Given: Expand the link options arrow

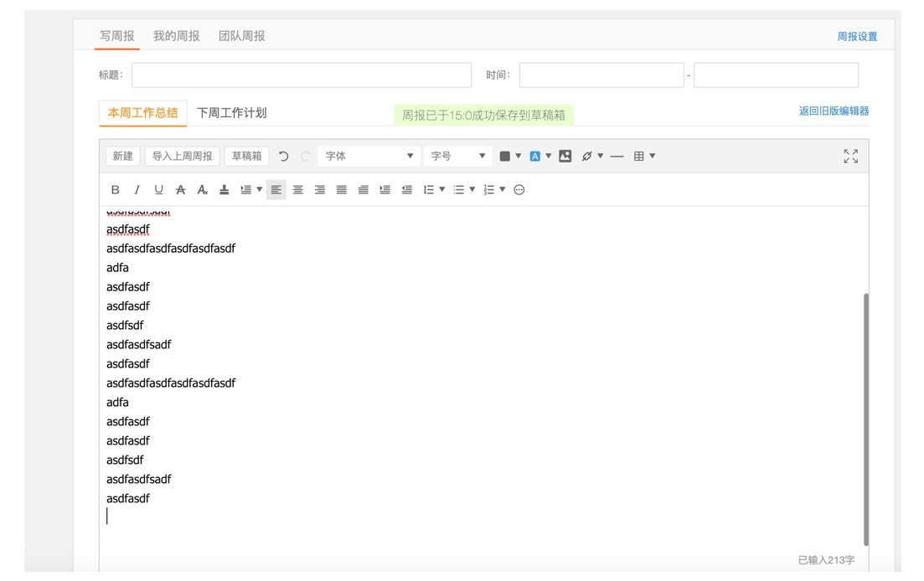Looking at the screenshot, I should [601, 156].
